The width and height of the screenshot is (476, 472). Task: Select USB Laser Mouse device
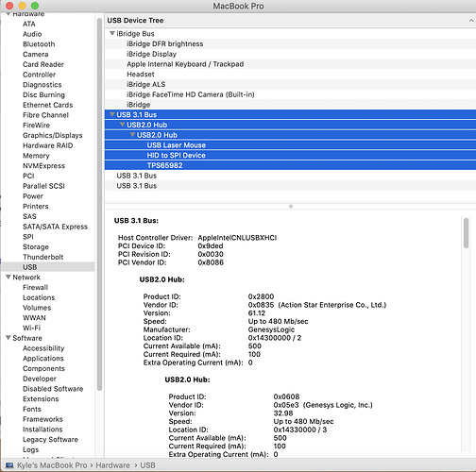coord(290,145)
